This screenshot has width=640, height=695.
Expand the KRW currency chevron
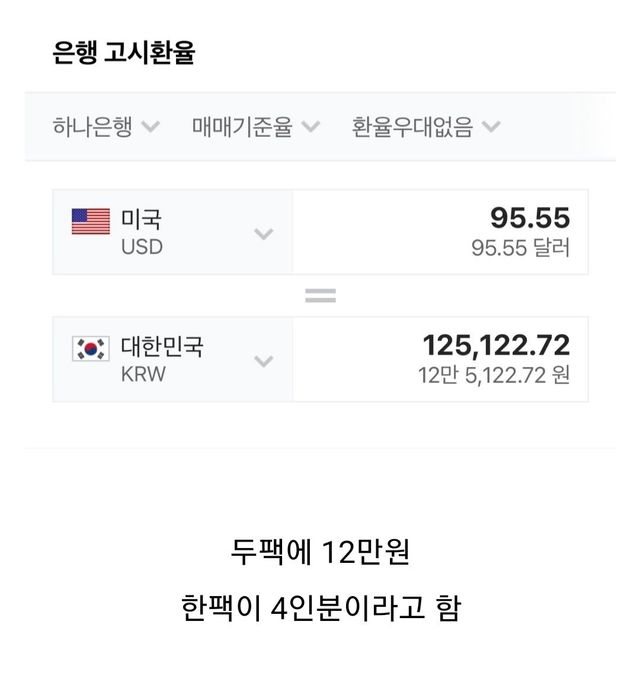[x=263, y=361]
